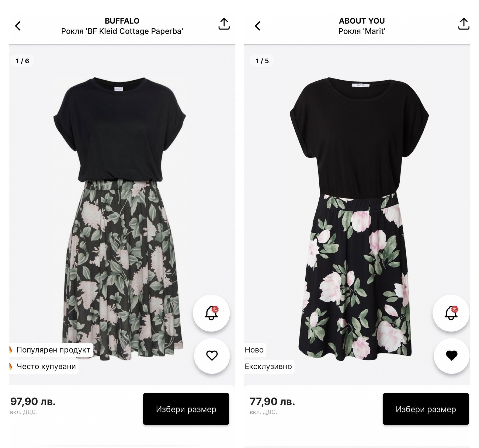The width and height of the screenshot is (479, 448).
Task: Share the Buffalo dress product
Action: (x=224, y=24)
